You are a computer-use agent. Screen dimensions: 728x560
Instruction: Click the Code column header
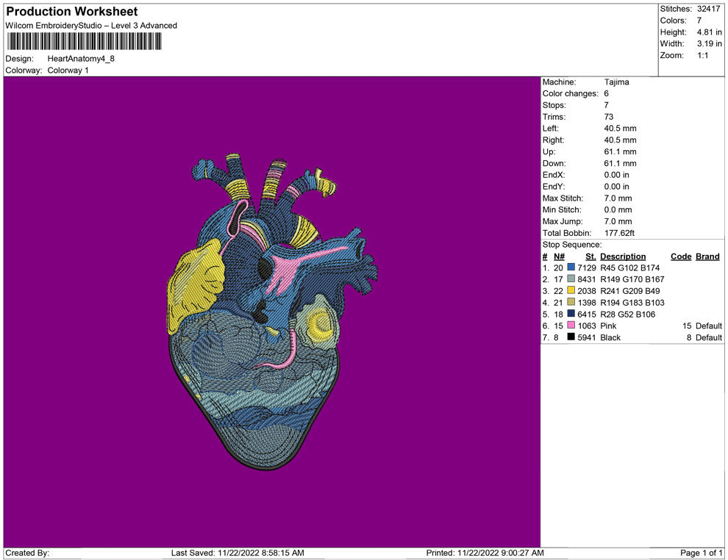coord(681,256)
